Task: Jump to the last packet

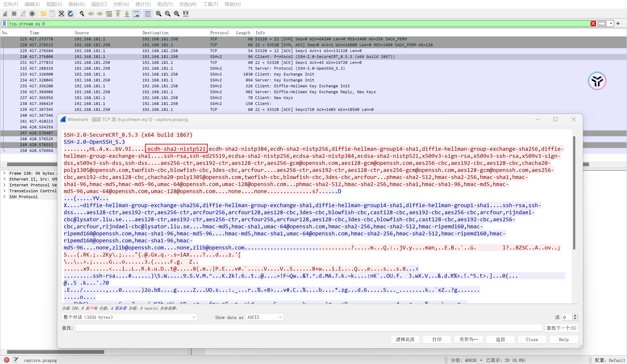Action: click(x=127, y=14)
